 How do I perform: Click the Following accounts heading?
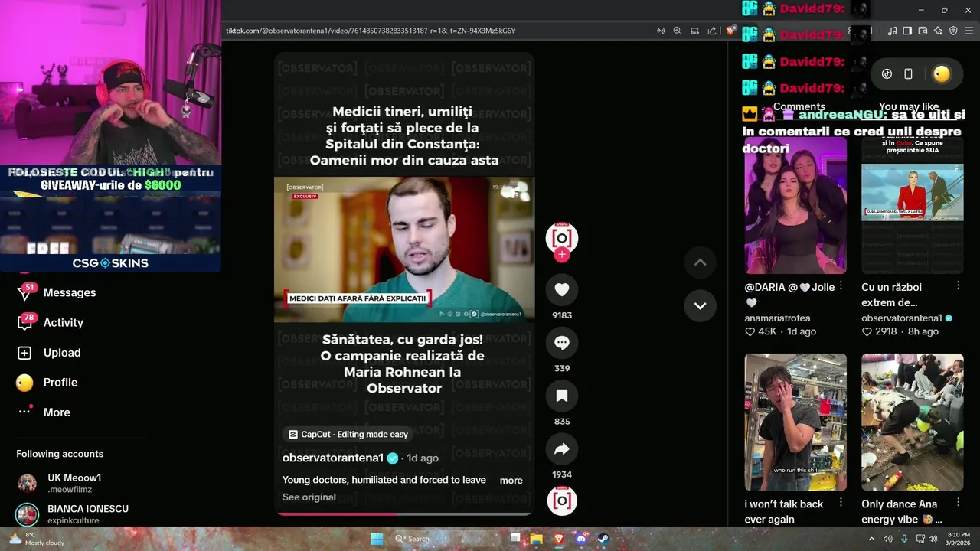pos(60,455)
